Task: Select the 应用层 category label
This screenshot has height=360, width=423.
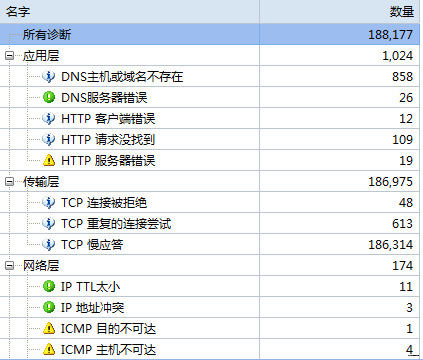Action: coord(41,56)
